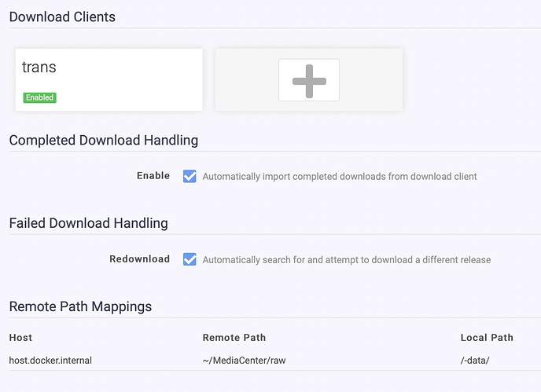The image size is (541, 392).
Task: Click the plus icon to add download client
Action: tap(308, 80)
